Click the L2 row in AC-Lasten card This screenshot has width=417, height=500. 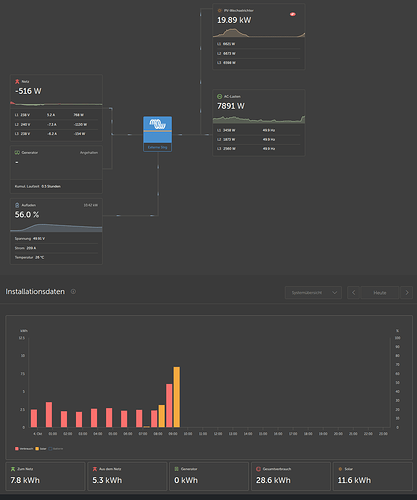point(259,139)
